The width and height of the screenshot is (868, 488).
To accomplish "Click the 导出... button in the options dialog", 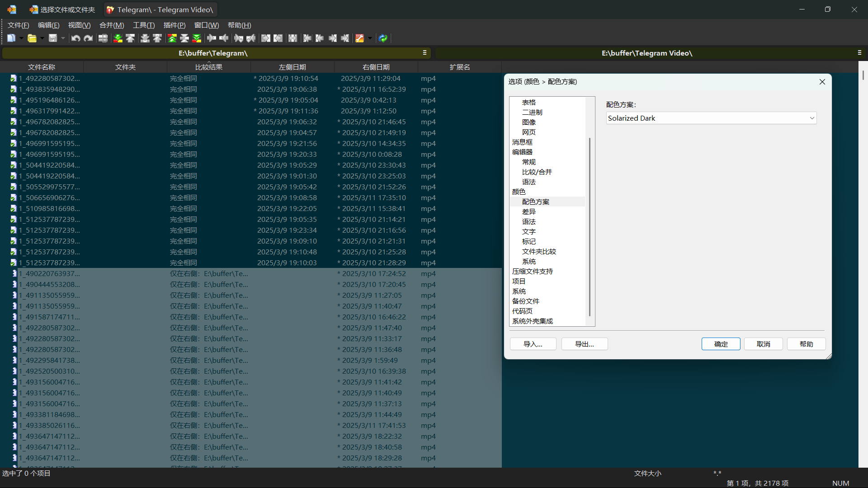I will pos(584,344).
